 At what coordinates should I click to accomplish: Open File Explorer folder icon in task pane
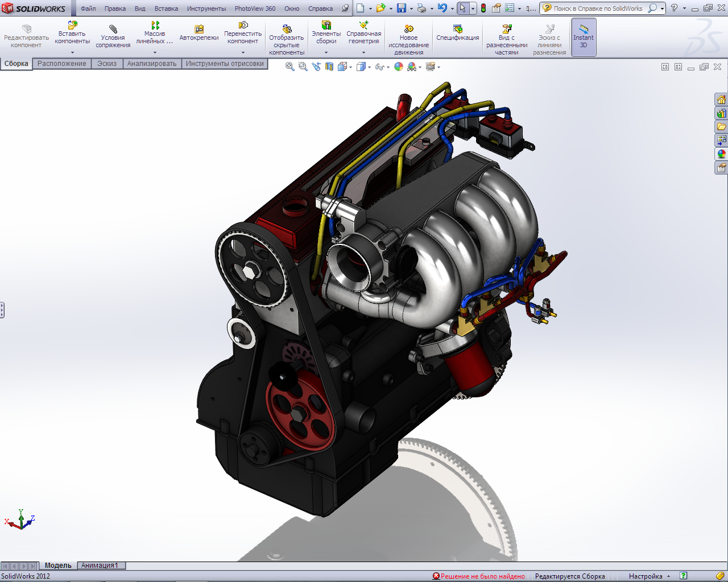[x=721, y=127]
